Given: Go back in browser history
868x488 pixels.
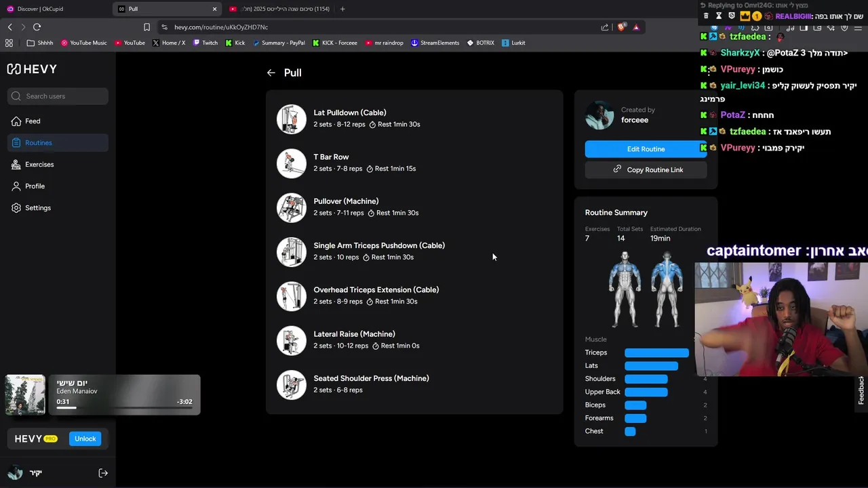Looking at the screenshot, I should (x=9, y=27).
